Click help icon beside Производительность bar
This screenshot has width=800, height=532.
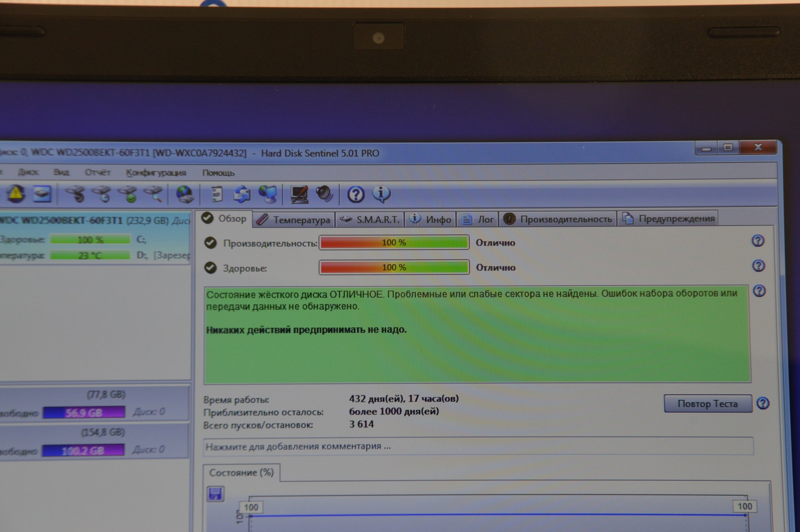click(x=758, y=240)
